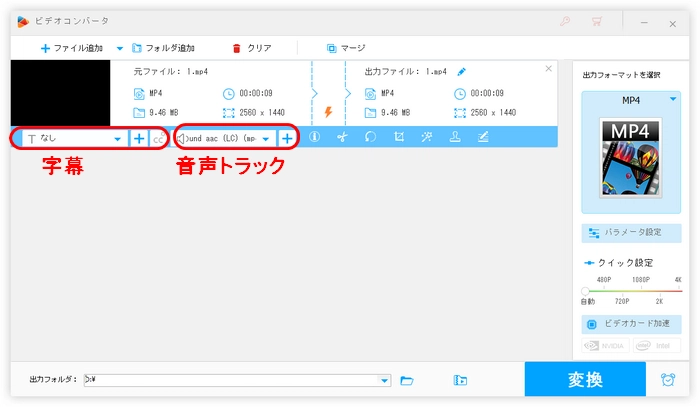Viewport: 700px width, 407px height.
Task: Open the effects magic wand tool
Action: point(427,138)
